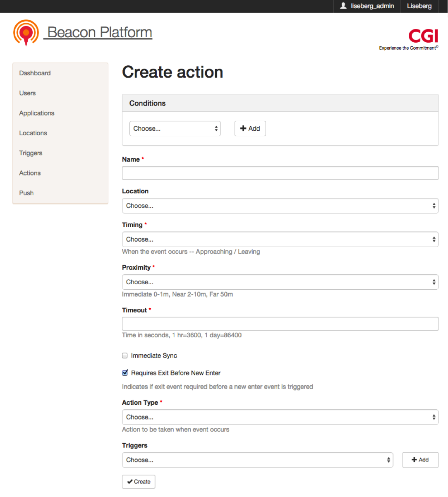Click the Conditions panel header
Image resolution: width=448 pixels, height=497 pixels.
coord(280,103)
